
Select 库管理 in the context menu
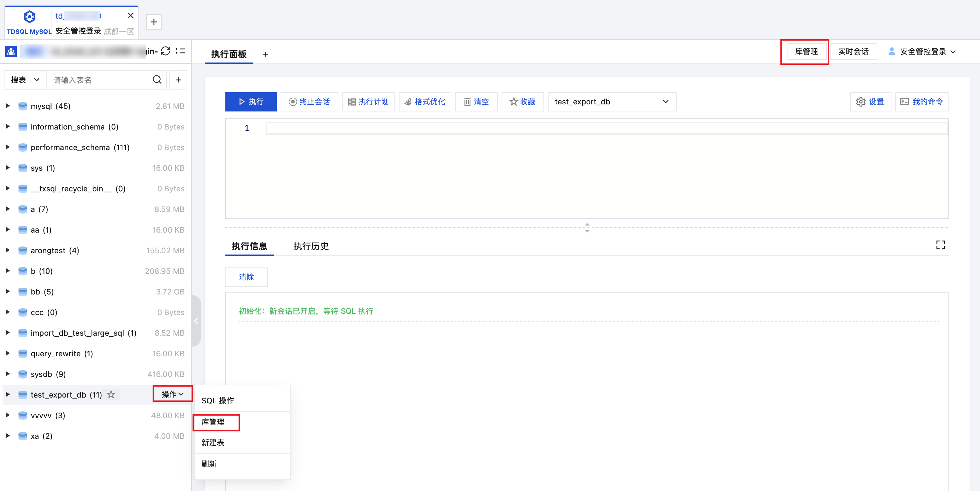point(213,422)
